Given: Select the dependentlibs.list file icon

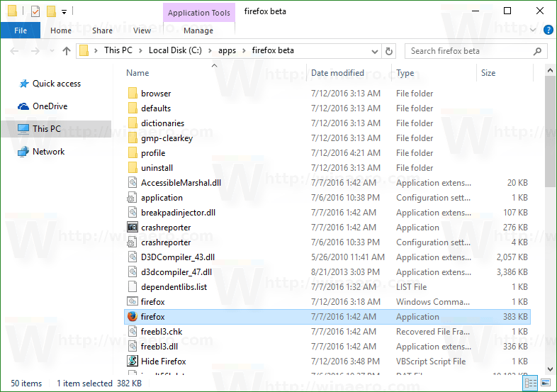Looking at the screenshot, I should point(133,287).
